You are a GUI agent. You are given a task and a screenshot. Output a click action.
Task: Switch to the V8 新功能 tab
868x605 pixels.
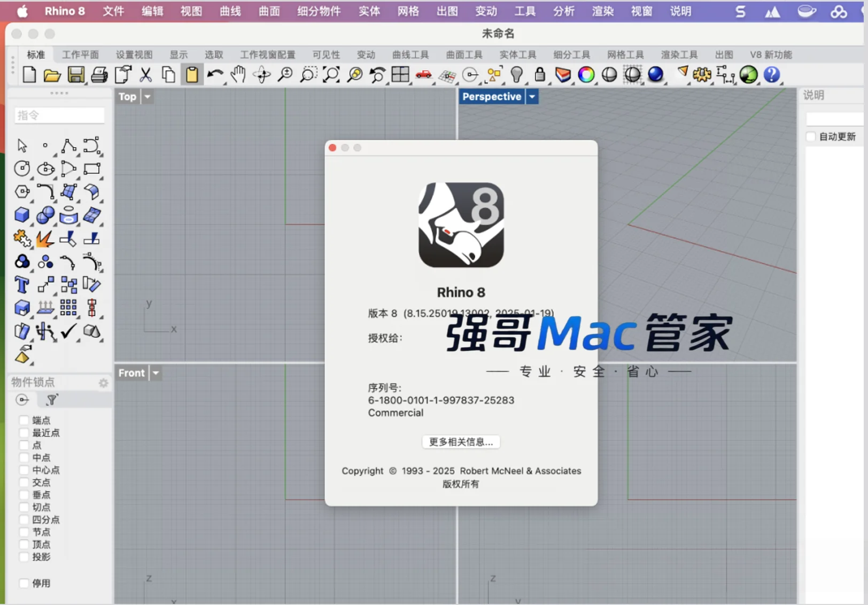point(771,55)
